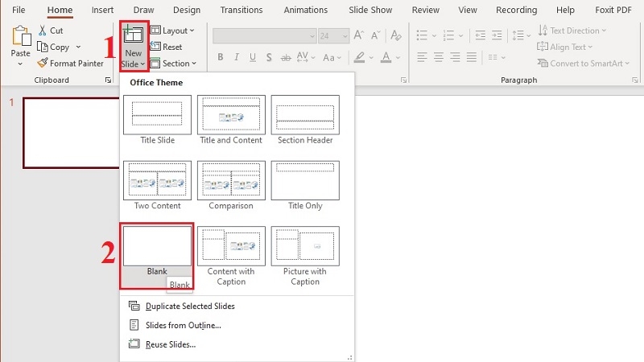This screenshot has width=644, height=362.
Task: Justify the text
Action: pos(472,57)
